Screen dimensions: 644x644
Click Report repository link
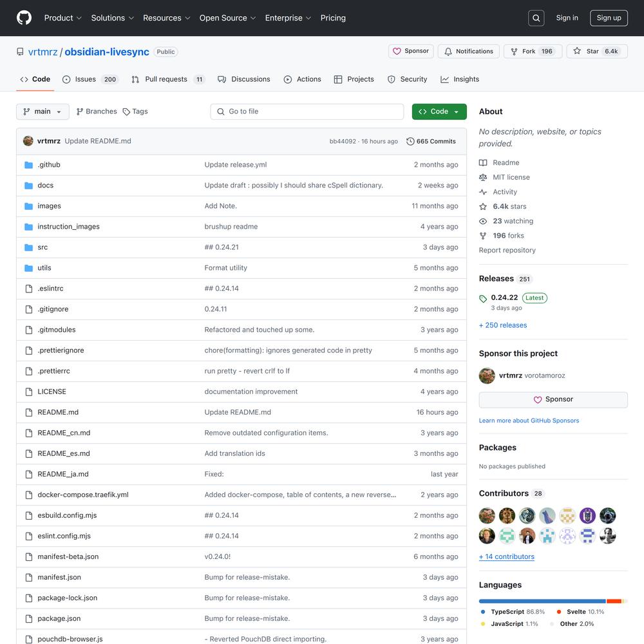[x=507, y=250]
